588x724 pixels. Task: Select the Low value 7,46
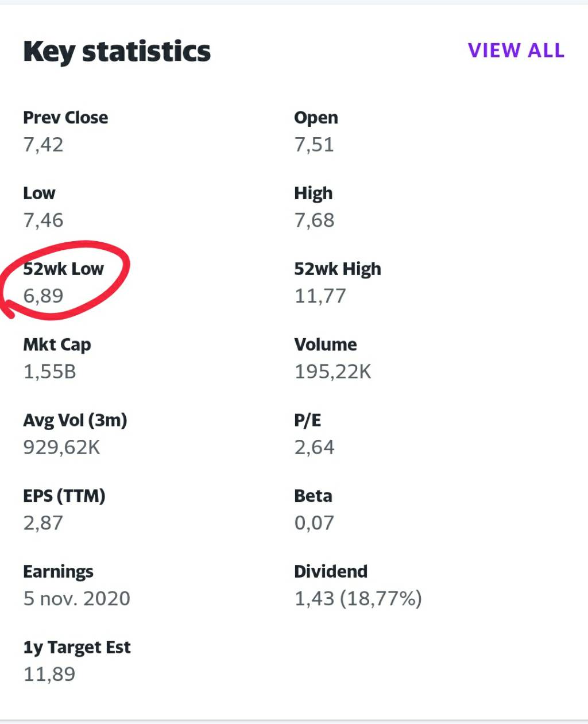click(43, 220)
